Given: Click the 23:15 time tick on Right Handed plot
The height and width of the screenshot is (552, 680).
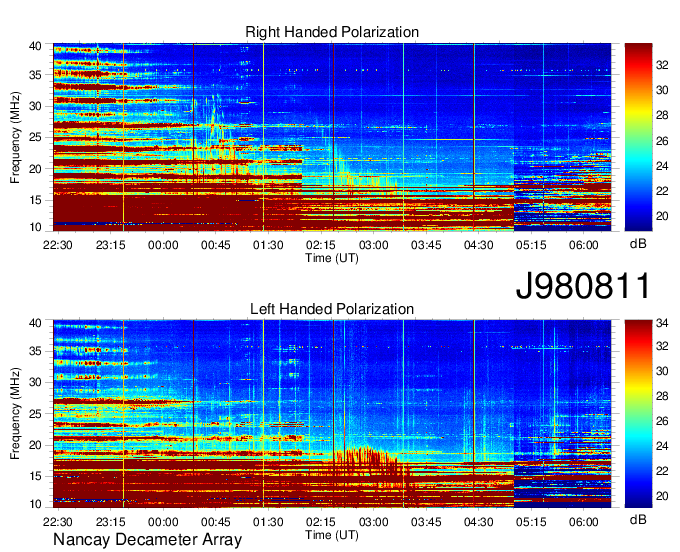Looking at the screenshot, I should 110,245.
